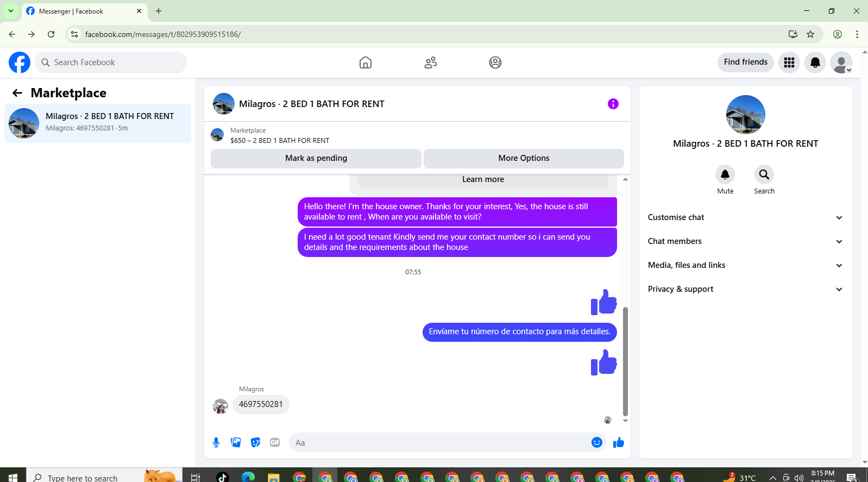The image size is (868, 482).
Task: Open the $650 – 2 BED 1 BATH listing link
Action: [x=280, y=140]
